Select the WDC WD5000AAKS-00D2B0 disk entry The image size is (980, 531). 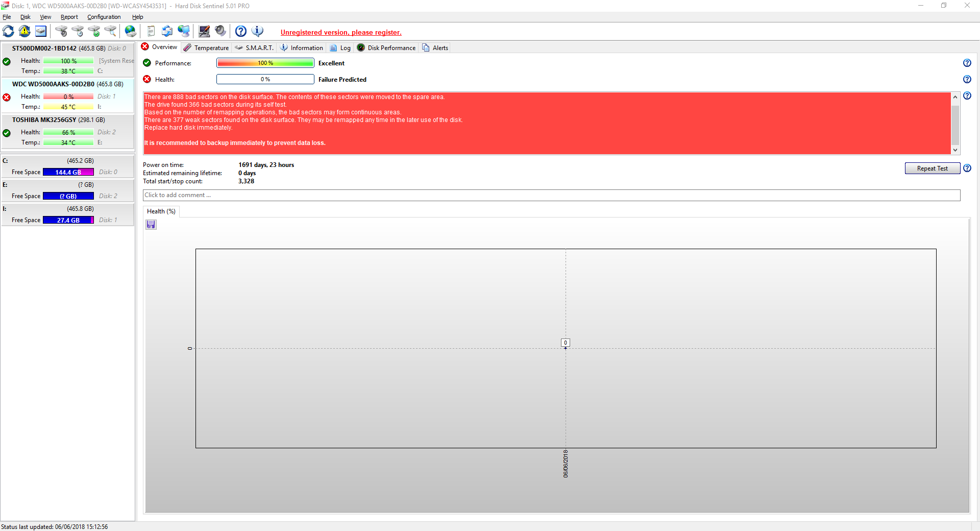[67, 95]
